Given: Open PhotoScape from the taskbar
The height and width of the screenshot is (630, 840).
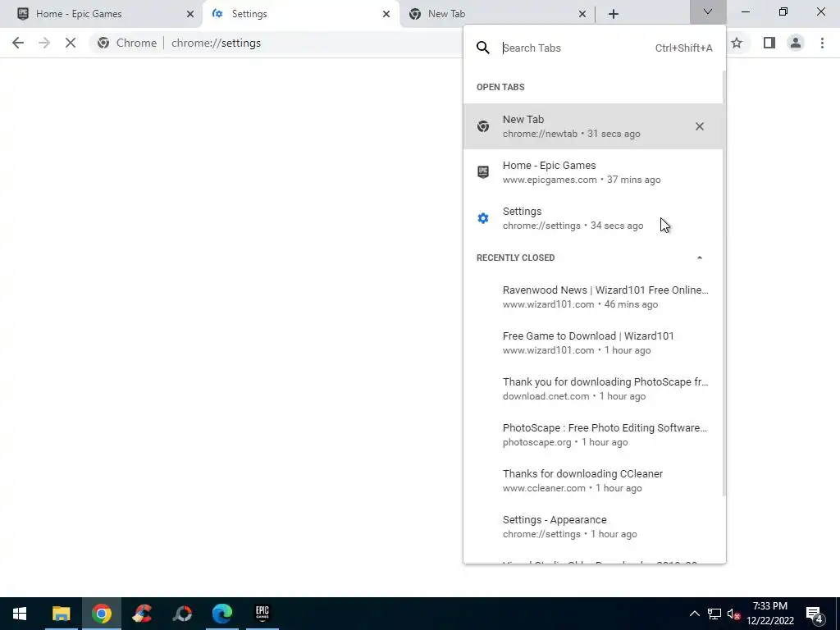Looking at the screenshot, I should click(182, 614).
